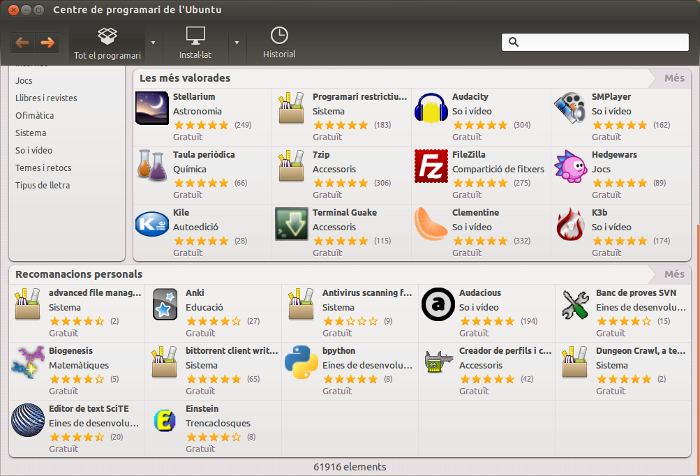Open the Taula periòdica title
The height and width of the screenshot is (476, 700).
pos(204,155)
